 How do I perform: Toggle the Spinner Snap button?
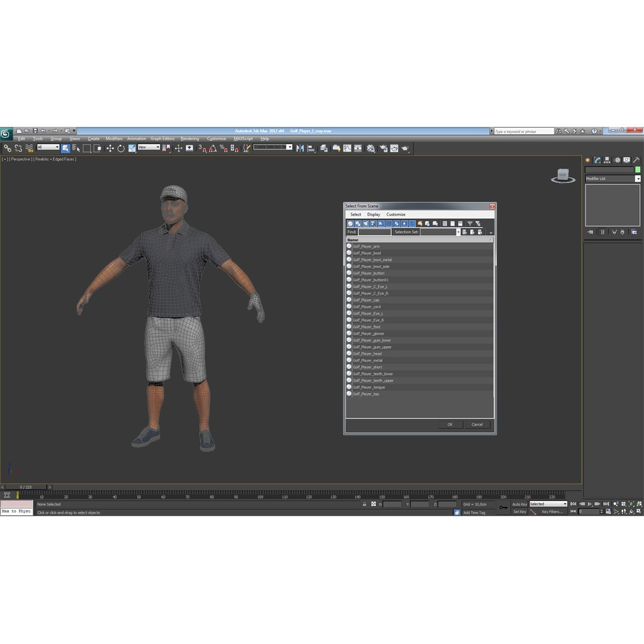point(234,148)
